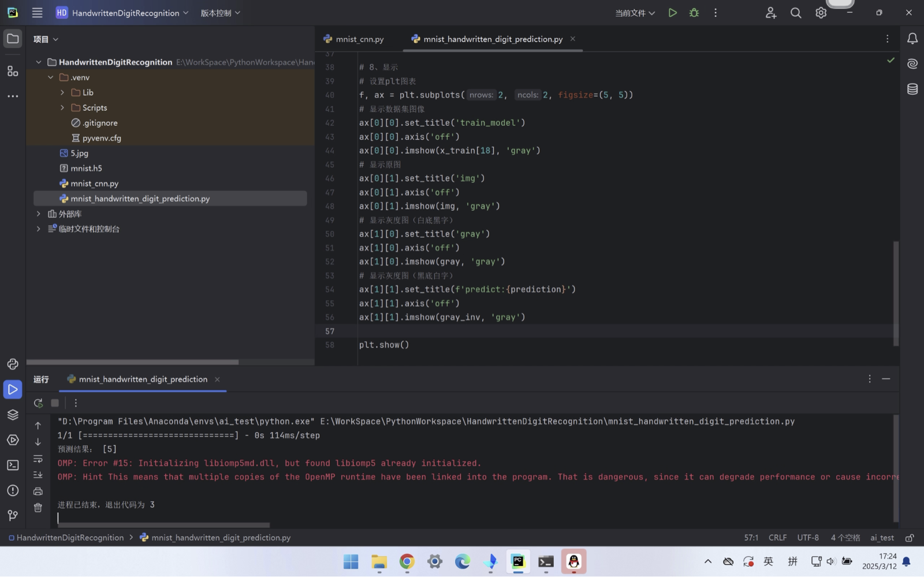Open AI Assistant swirl icon in right sidebar
This screenshot has height=577, width=924.
coord(912,64)
